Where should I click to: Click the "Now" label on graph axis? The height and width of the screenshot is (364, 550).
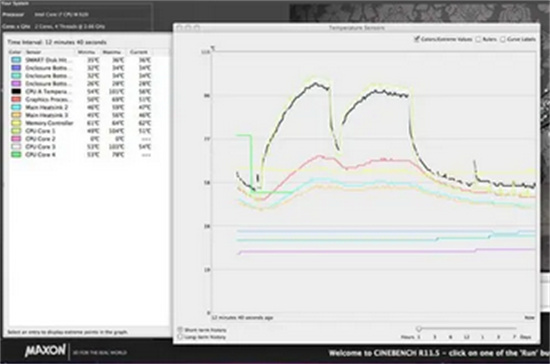point(529,317)
